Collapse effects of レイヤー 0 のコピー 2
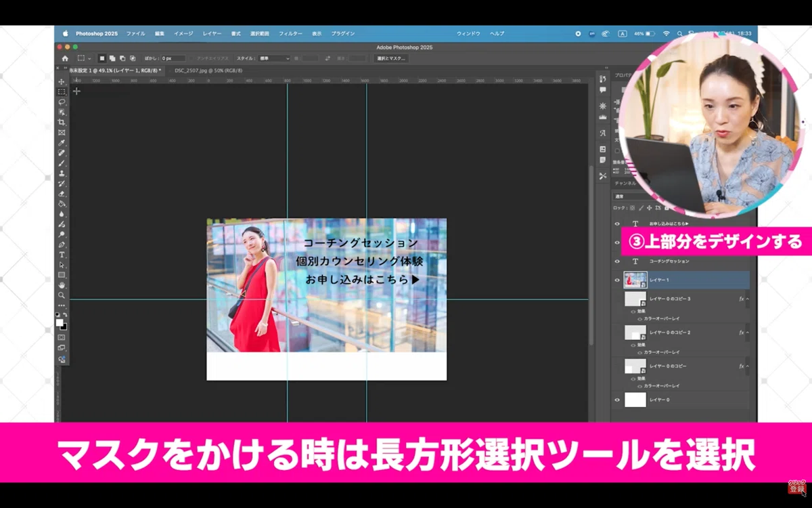The image size is (812, 508). [x=747, y=333]
